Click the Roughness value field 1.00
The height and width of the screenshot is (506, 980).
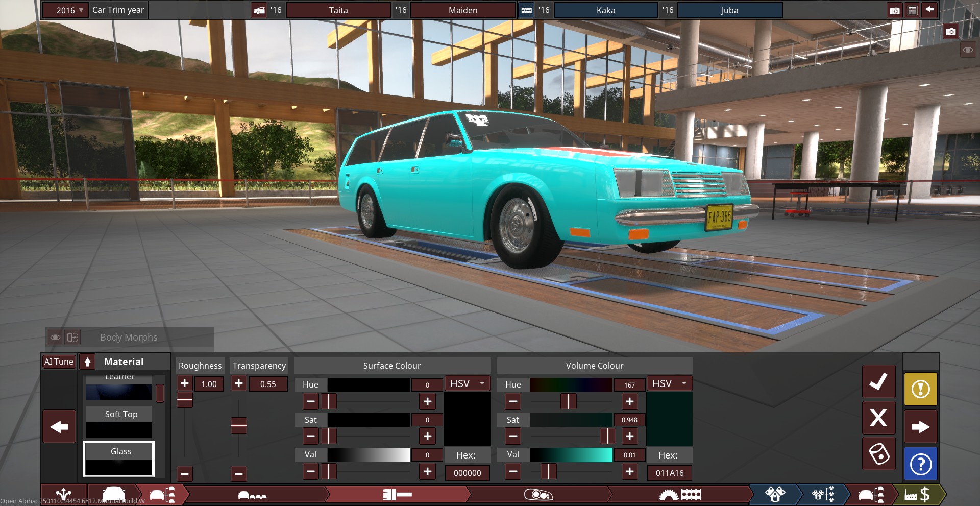[209, 384]
